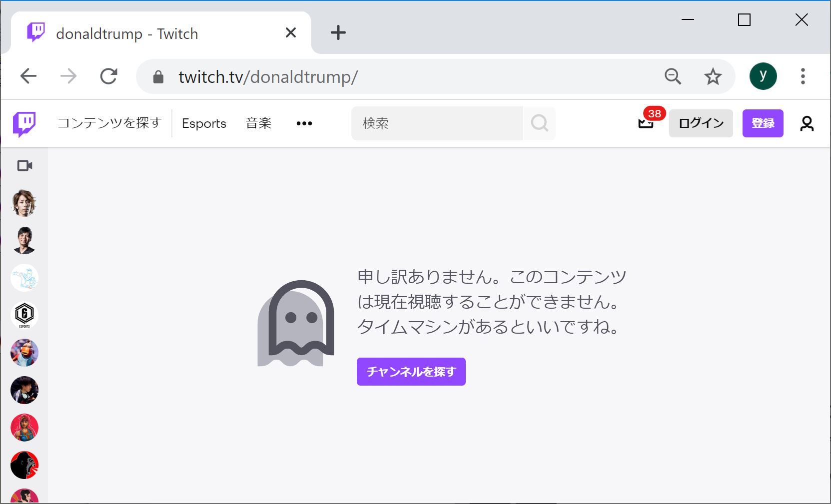831x504 pixels.
Task: Click the browser forward arrow
Action: tap(68, 76)
